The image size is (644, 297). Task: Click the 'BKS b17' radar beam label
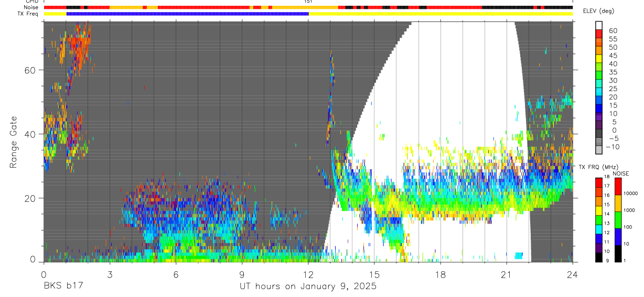63,287
